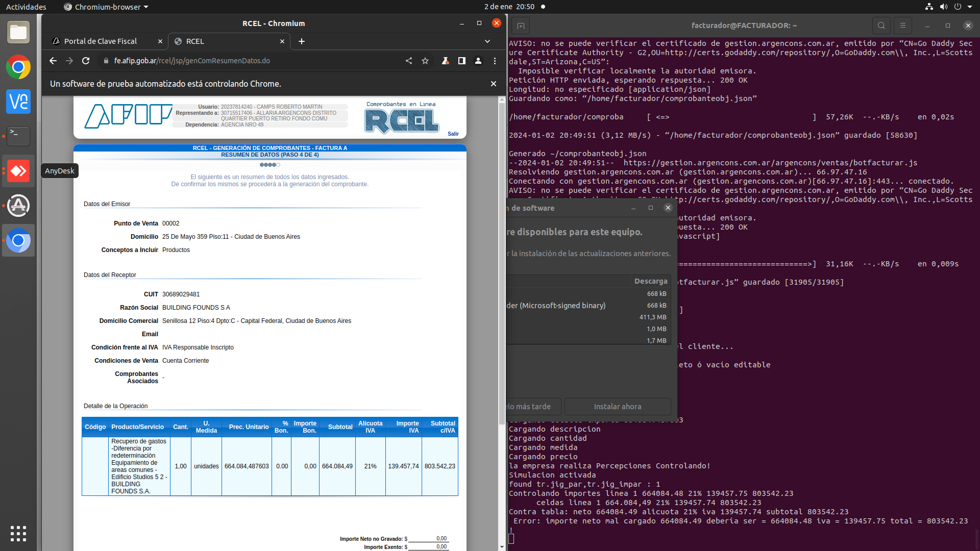The height and width of the screenshot is (551, 980).
Task: Click the volume icon in top bar
Action: point(943,7)
